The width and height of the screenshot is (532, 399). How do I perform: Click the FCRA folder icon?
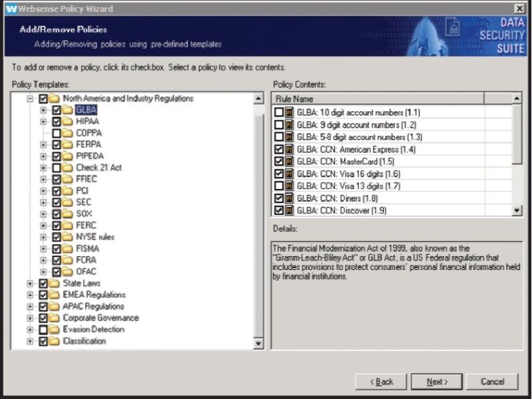68,260
